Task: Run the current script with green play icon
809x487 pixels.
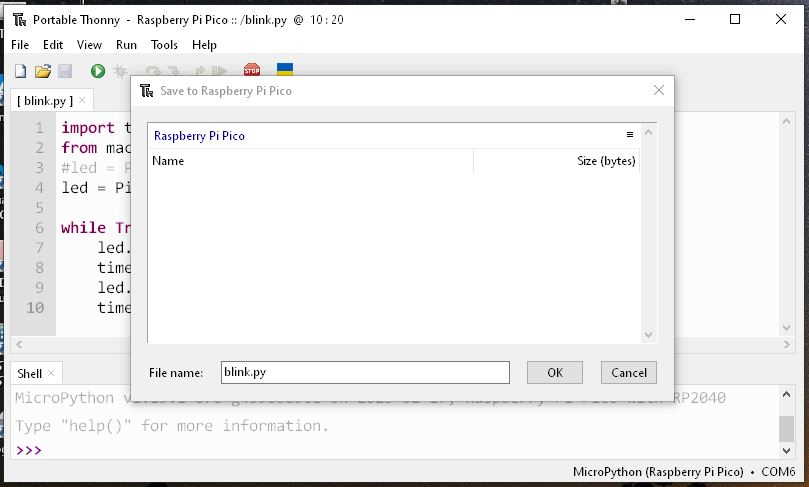Action: tap(97, 71)
